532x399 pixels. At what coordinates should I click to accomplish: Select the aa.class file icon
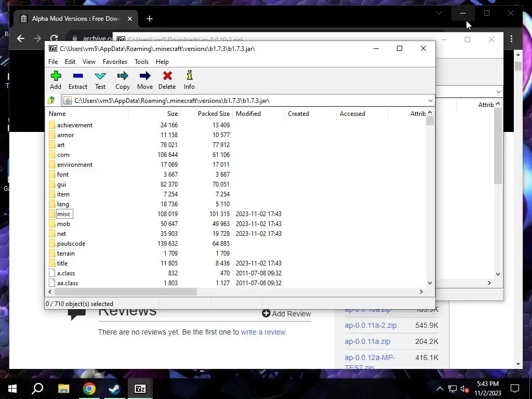coord(52,283)
